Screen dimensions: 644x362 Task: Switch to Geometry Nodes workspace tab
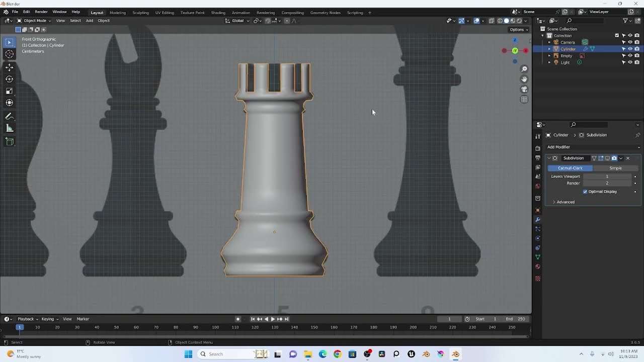(325, 13)
